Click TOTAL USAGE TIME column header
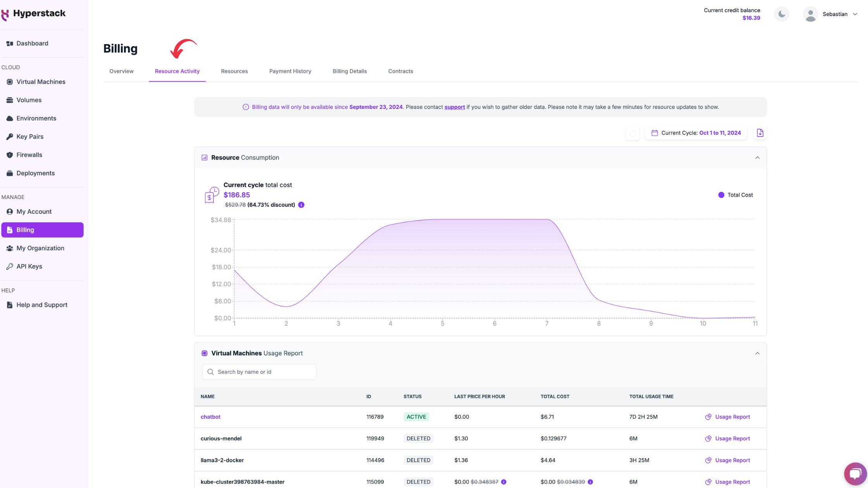This screenshot has height=488, width=868. pos(651,397)
